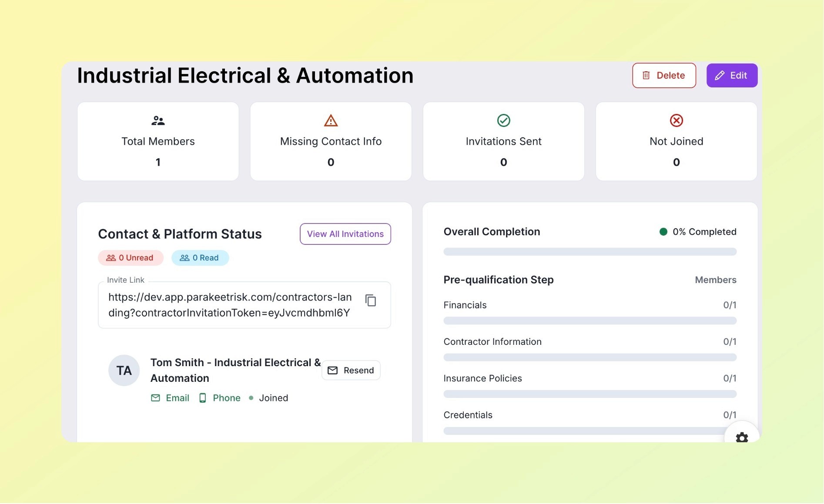Viewport: 824px width, 504px height.
Task: Click the 'Email' contact label
Action: click(178, 398)
